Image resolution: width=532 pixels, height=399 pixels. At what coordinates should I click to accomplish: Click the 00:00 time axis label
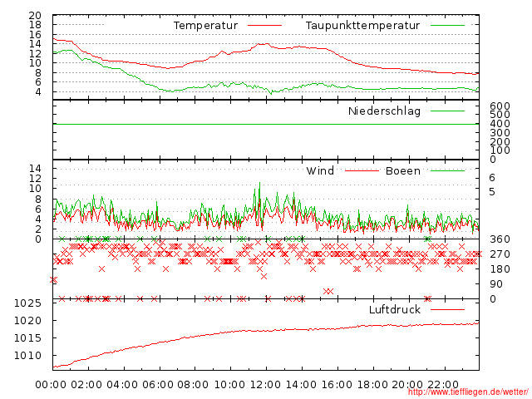pyautogui.click(x=51, y=385)
